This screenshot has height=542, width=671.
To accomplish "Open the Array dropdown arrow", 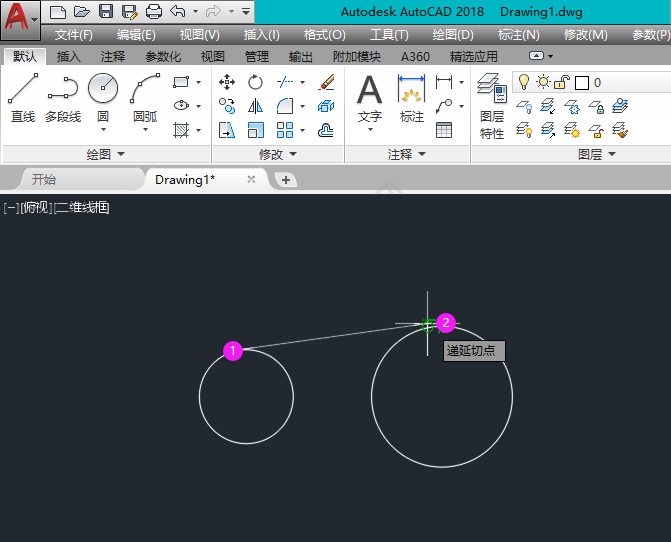I will point(302,130).
